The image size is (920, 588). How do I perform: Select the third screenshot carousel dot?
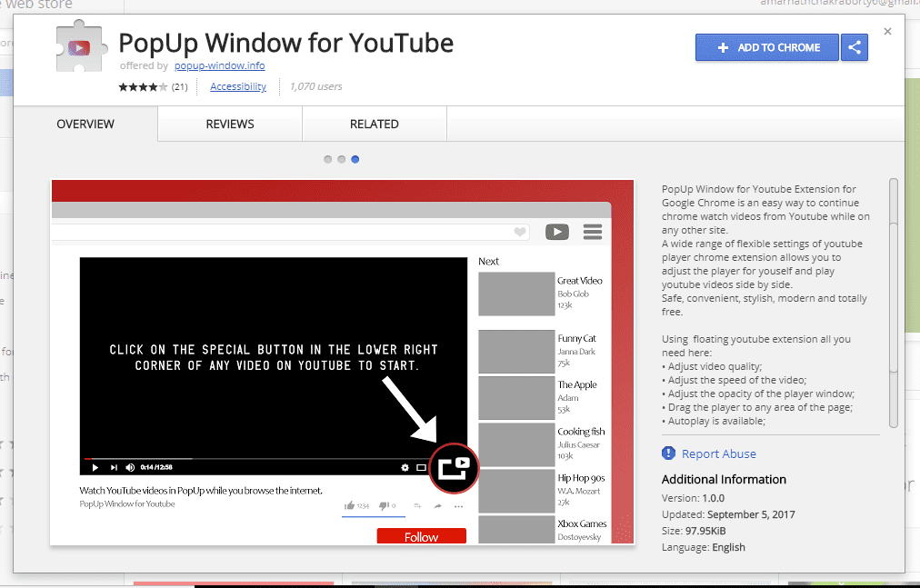pos(355,159)
